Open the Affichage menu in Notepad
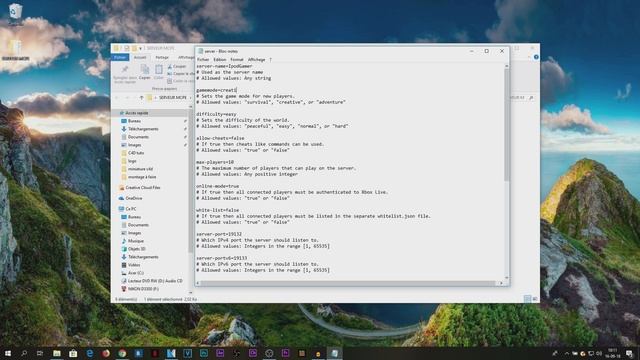 pos(256,60)
